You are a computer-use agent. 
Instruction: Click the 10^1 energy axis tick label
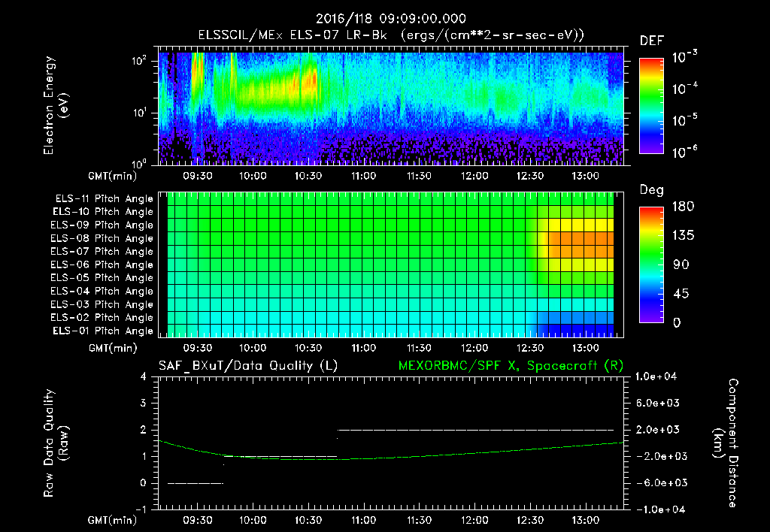pos(139,113)
